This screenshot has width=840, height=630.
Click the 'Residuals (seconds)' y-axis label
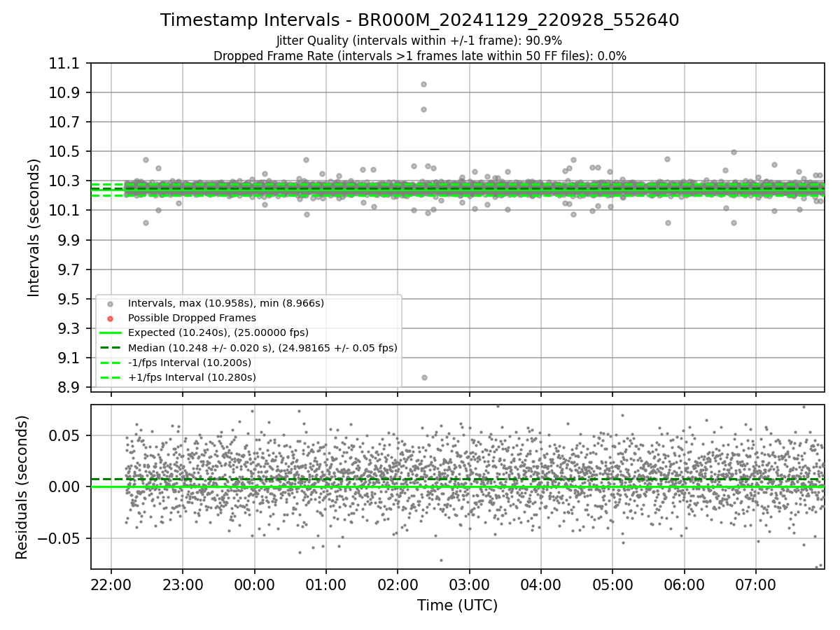tap(22, 487)
